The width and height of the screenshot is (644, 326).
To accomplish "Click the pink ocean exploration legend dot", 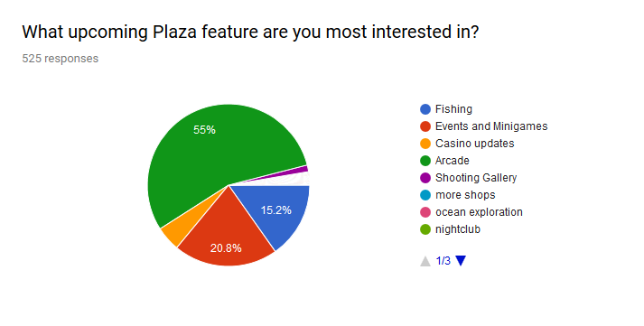I will [425, 212].
